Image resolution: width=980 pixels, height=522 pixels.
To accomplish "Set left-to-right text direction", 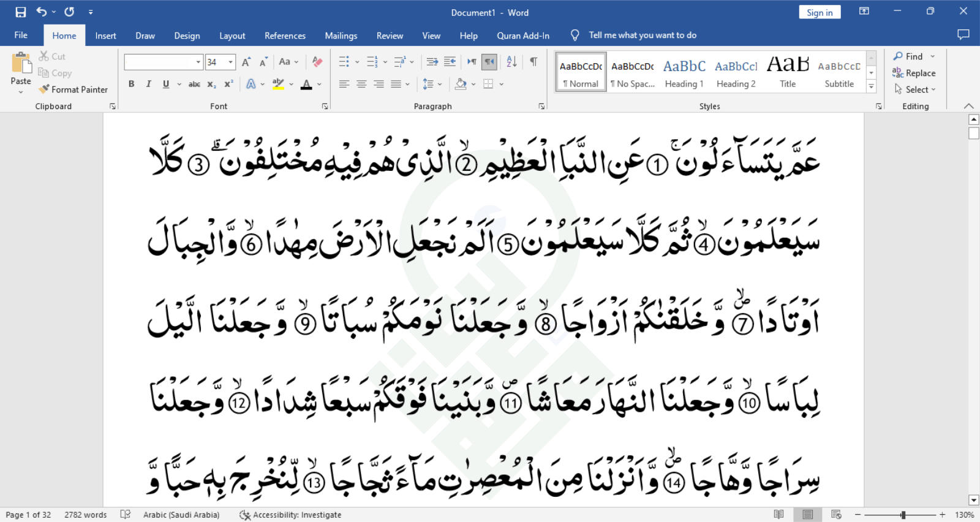I will [472, 62].
